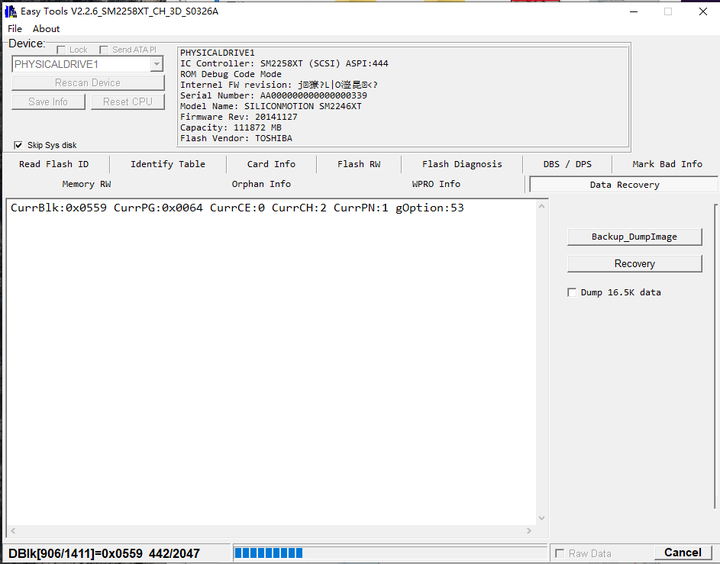
Task: Select the Data Recovery tab
Action: coord(624,185)
